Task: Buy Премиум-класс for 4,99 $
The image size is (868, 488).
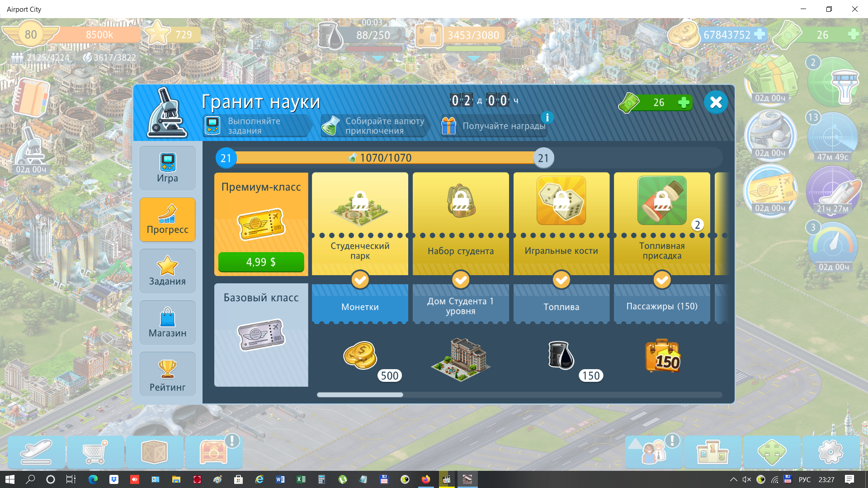Action: click(x=261, y=262)
